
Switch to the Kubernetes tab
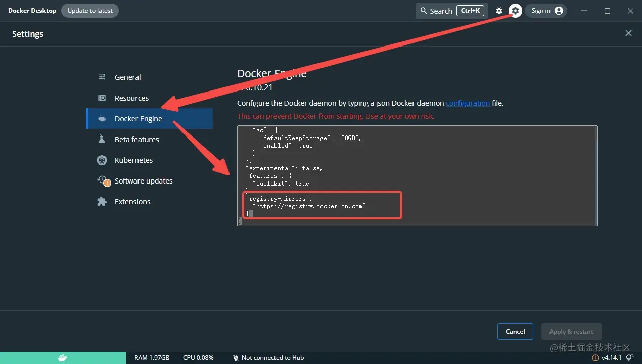click(150, 160)
